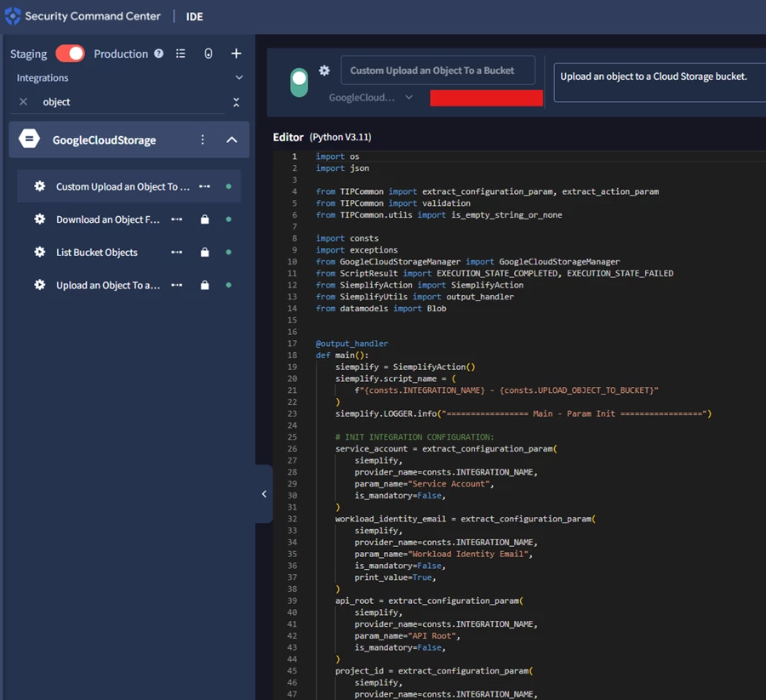
Task: Open more options for List Bucket Objects
Action: tap(177, 253)
